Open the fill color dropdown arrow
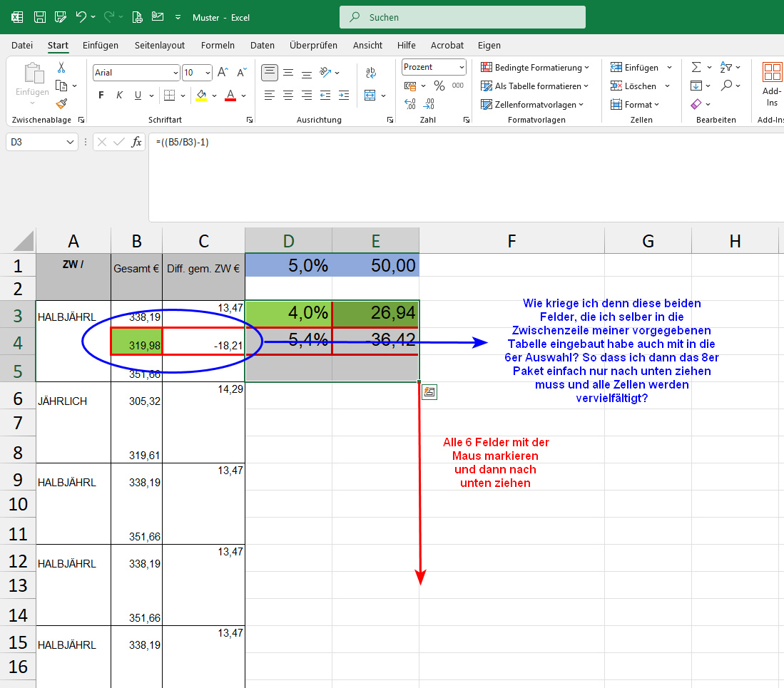The image size is (784, 688). click(x=215, y=96)
